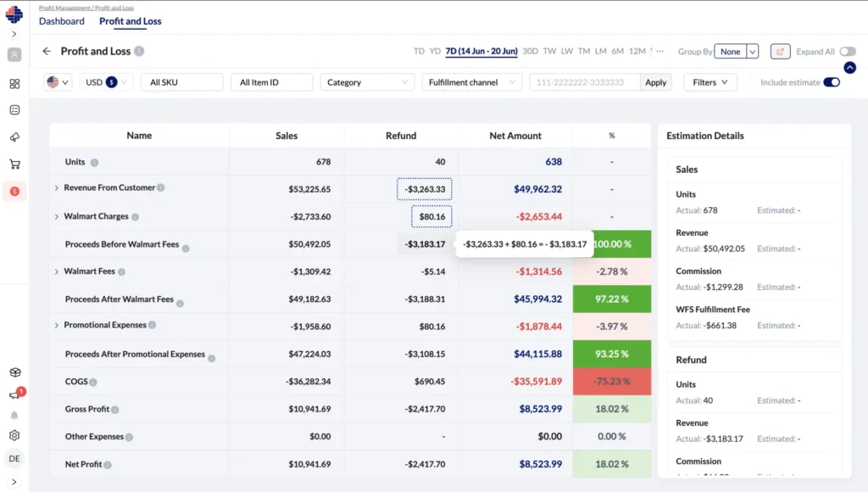Click the Revenue refund value -$3,263.33

coord(425,189)
